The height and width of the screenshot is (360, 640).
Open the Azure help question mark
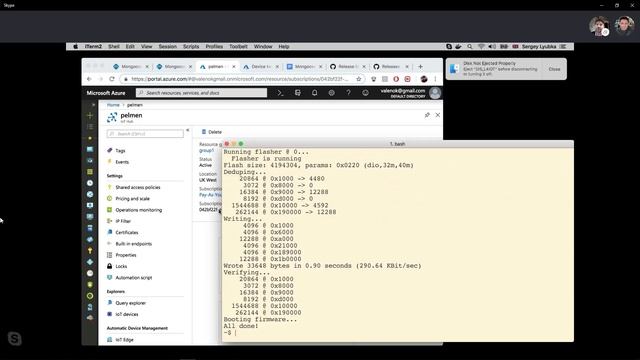pyautogui.click(x=349, y=93)
